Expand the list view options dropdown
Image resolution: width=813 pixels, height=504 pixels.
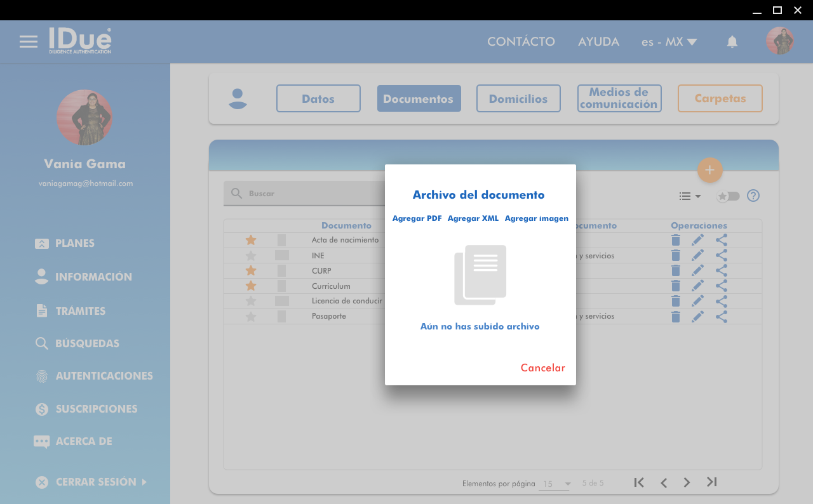click(690, 196)
